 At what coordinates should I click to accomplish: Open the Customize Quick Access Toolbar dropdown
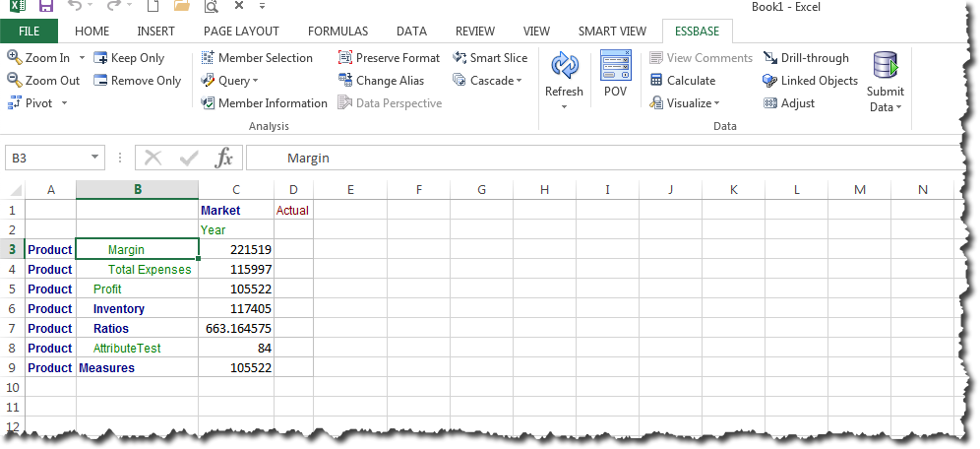[262, 6]
